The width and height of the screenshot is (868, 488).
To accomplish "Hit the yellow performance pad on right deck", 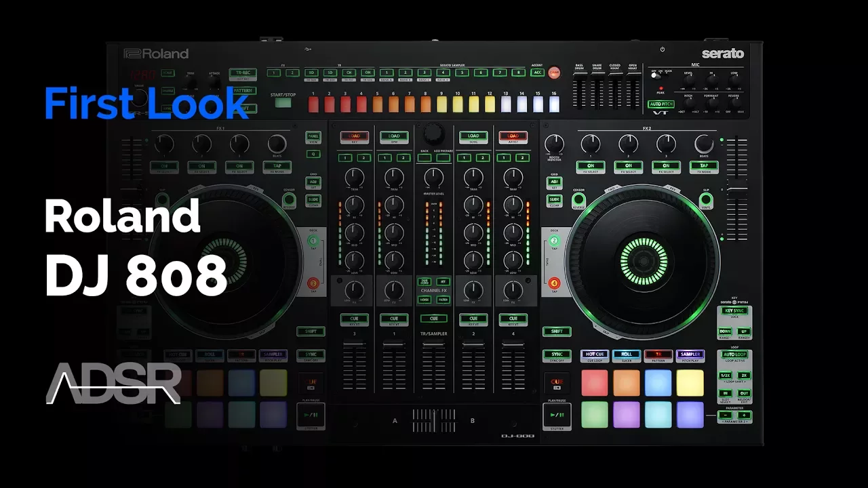I will click(x=690, y=383).
